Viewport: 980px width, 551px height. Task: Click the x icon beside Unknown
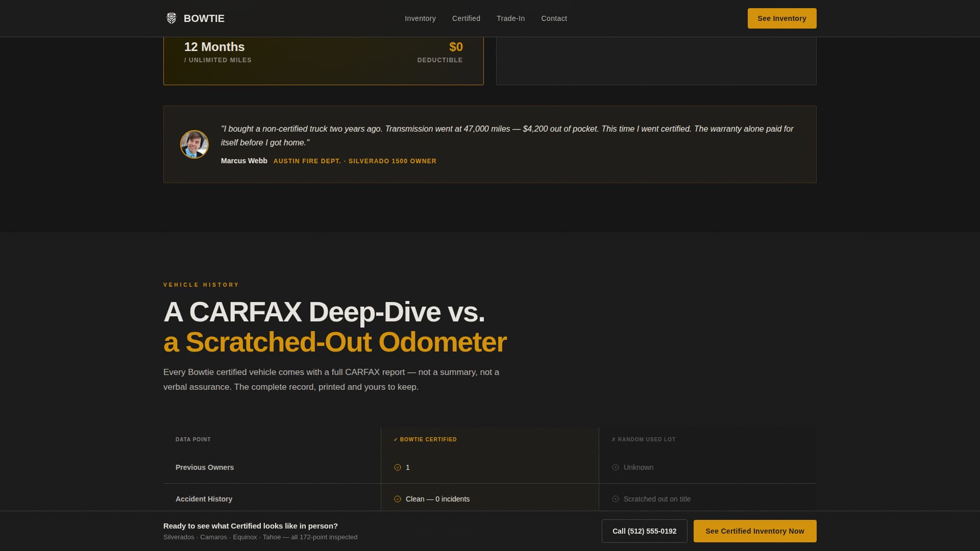pyautogui.click(x=616, y=467)
